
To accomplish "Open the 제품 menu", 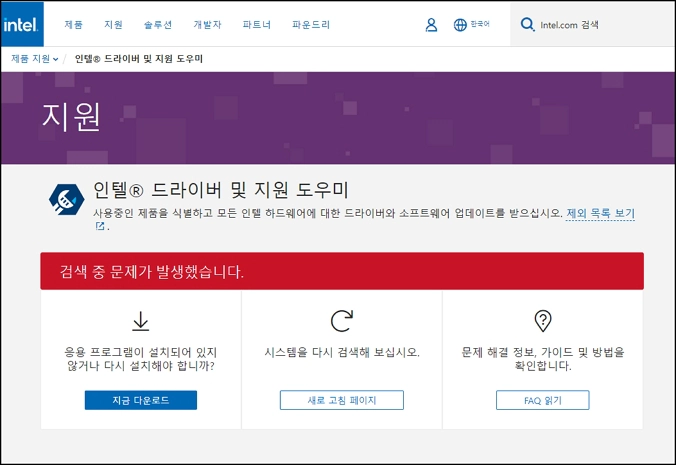I will pyautogui.click(x=73, y=25).
